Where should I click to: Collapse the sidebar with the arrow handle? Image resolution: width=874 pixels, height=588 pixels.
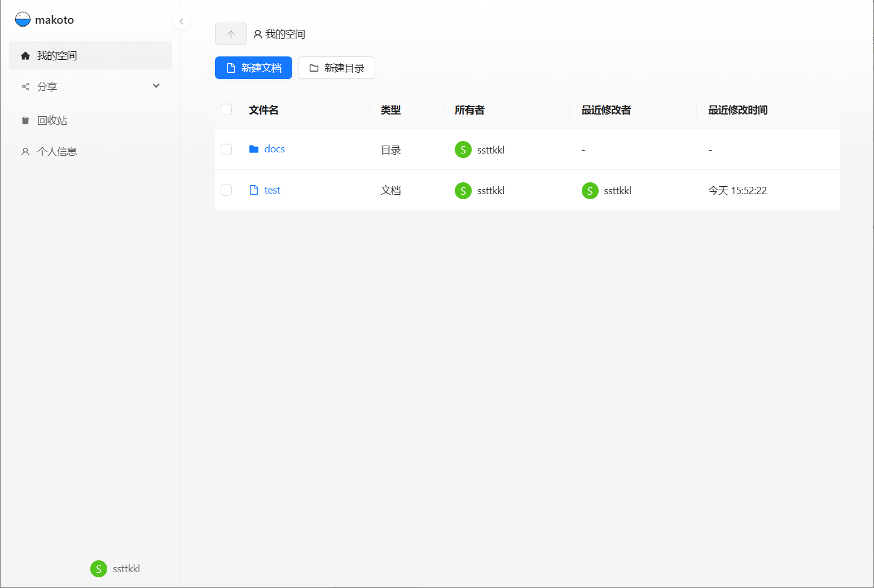coord(181,21)
